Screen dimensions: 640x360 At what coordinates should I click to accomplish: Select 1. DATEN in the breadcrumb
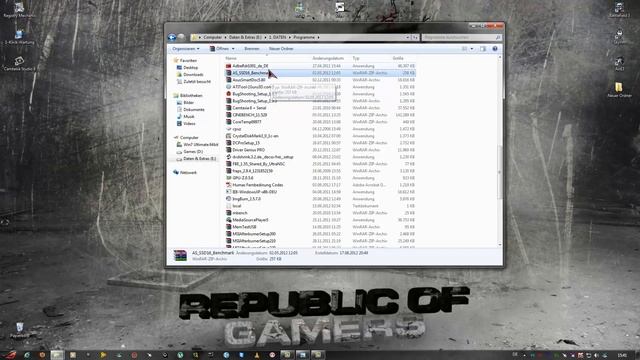278,37
